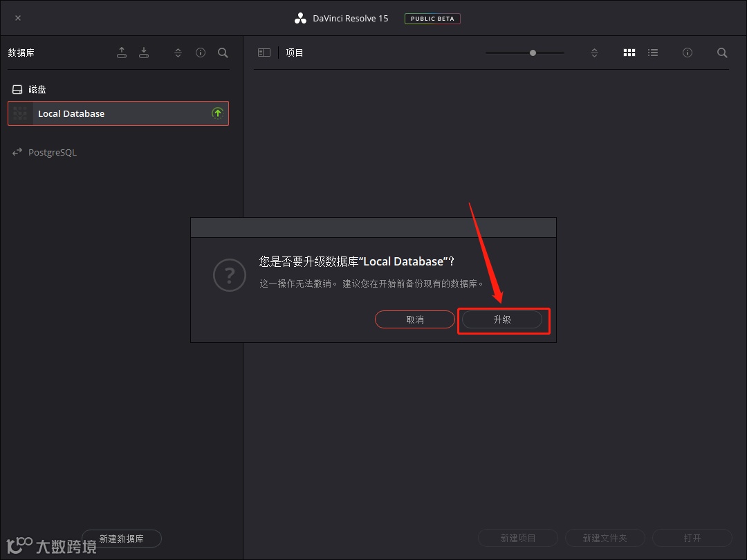Show project info via info icon

(x=688, y=53)
